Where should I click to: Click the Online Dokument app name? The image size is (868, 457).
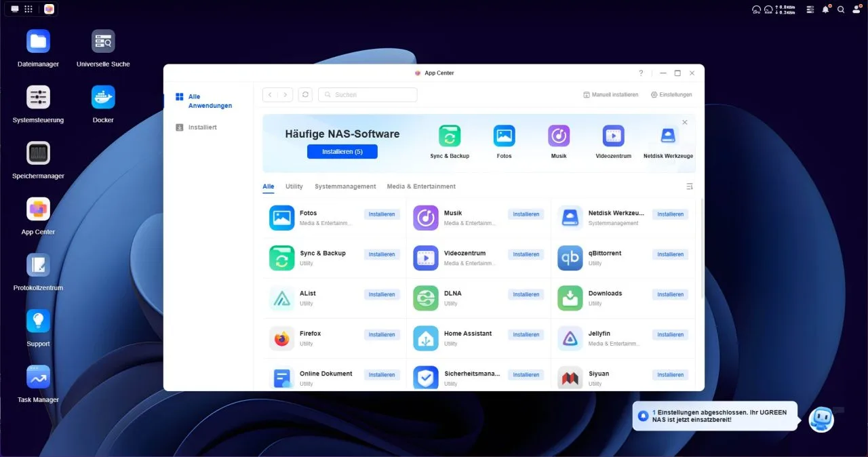326,374
